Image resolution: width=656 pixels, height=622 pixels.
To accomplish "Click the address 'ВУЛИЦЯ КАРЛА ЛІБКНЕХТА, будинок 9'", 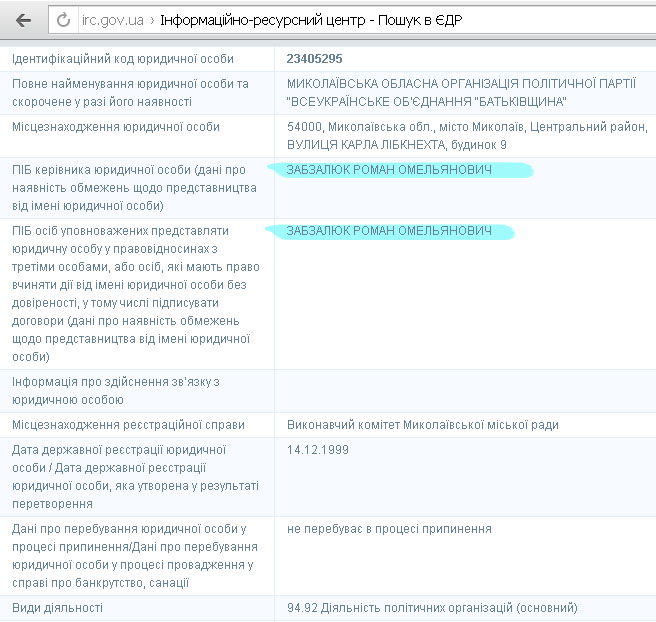I will click(x=396, y=145).
